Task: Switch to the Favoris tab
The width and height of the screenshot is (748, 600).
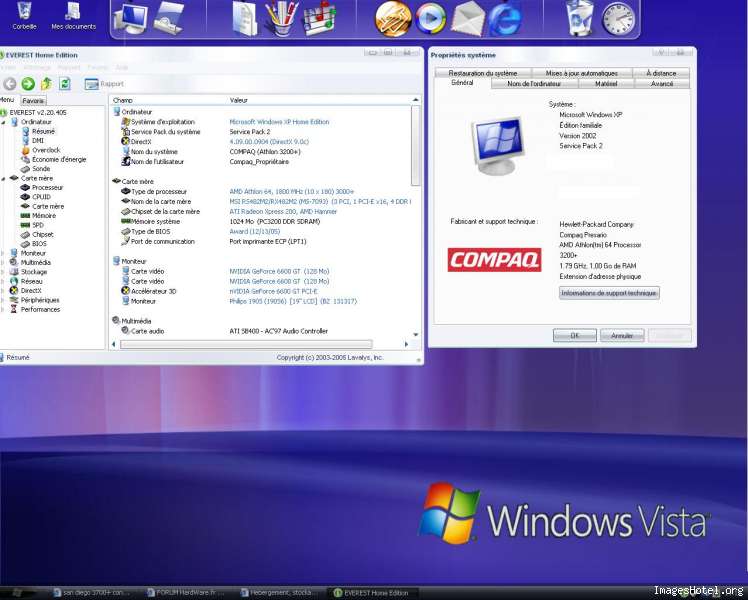Action: pyautogui.click(x=33, y=101)
